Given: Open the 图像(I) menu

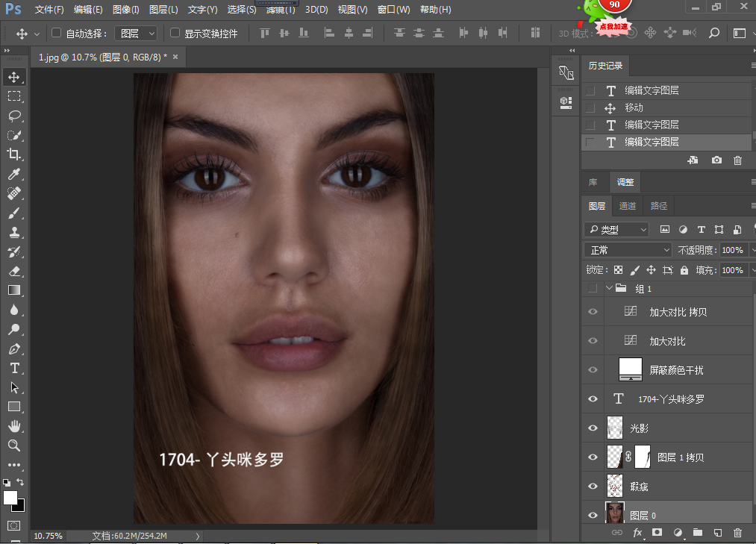Looking at the screenshot, I should 125,10.
